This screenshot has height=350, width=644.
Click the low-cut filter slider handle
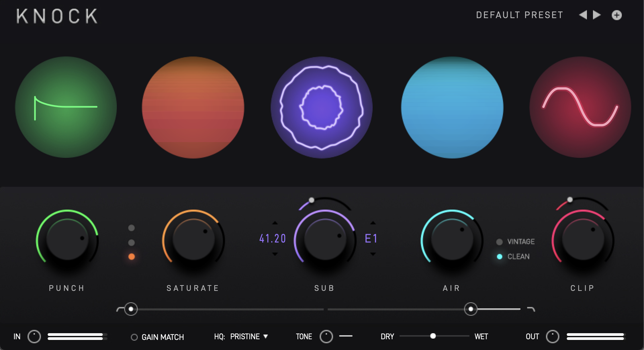[x=131, y=309]
